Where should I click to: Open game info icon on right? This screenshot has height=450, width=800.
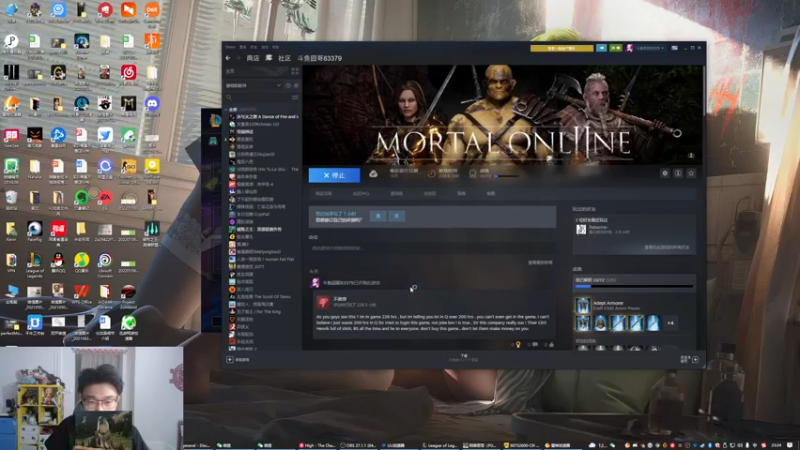(678, 173)
